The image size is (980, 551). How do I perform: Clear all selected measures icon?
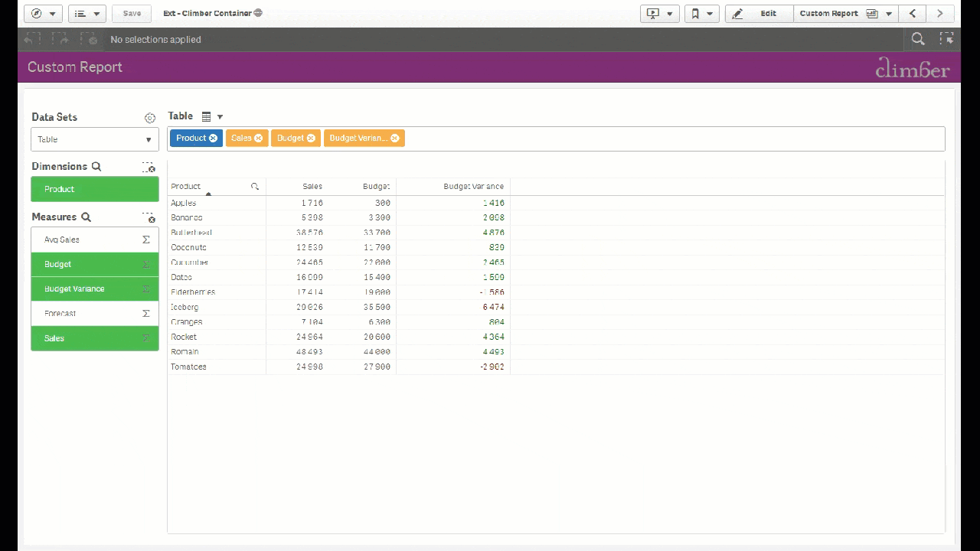click(149, 217)
